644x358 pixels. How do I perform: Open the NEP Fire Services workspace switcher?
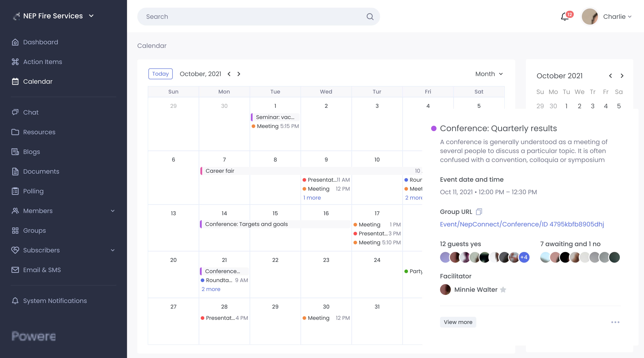click(91, 16)
